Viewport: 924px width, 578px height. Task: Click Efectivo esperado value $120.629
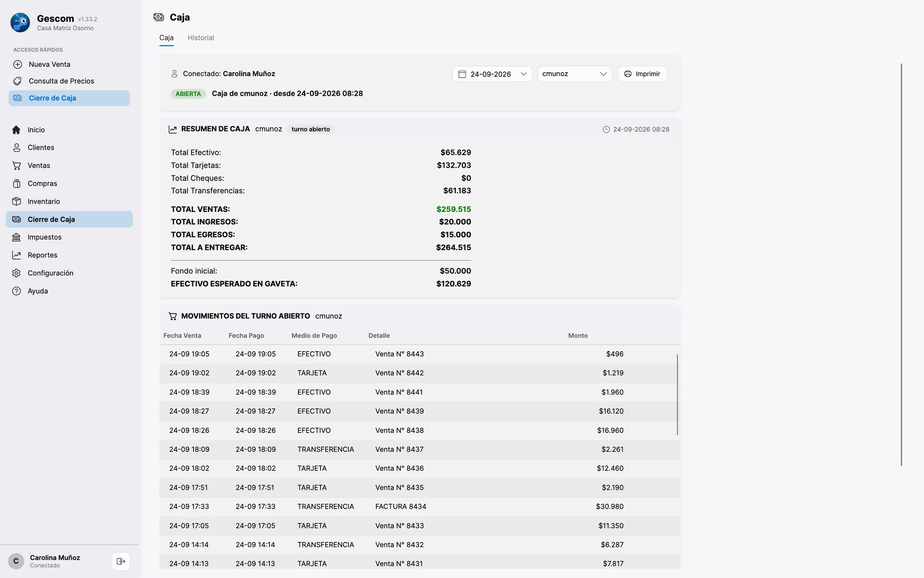coord(453,284)
